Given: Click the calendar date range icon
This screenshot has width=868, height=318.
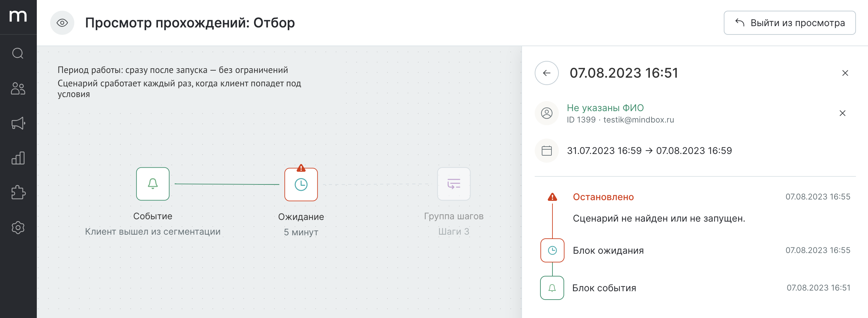Looking at the screenshot, I should [x=546, y=150].
